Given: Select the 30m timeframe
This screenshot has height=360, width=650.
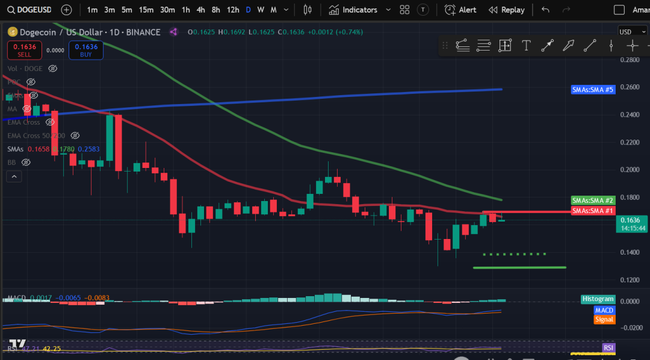Looking at the screenshot, I should (x=167, y=10).
